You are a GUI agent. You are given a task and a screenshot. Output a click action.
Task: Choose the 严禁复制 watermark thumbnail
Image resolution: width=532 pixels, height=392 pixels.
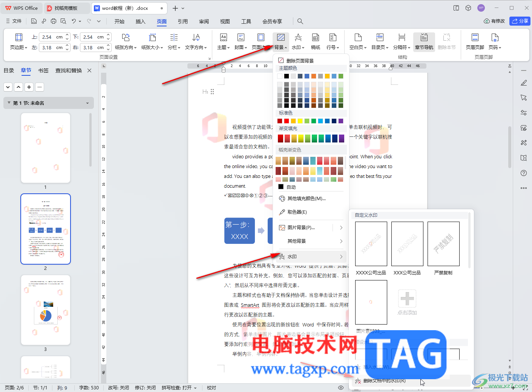click(443, 244)
